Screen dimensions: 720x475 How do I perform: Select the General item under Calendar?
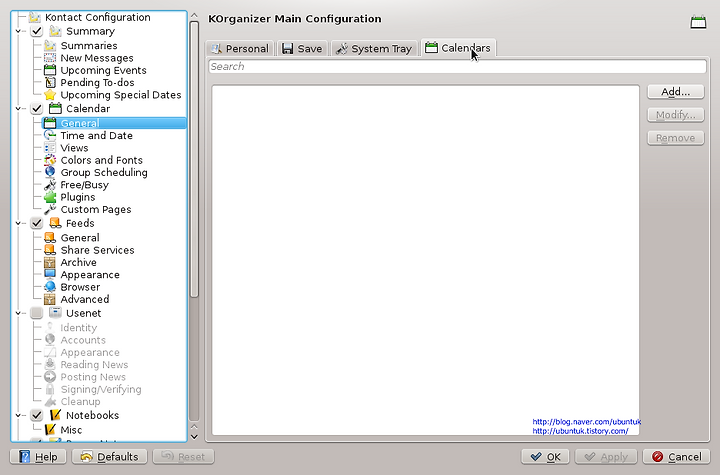tap(114, 123)
